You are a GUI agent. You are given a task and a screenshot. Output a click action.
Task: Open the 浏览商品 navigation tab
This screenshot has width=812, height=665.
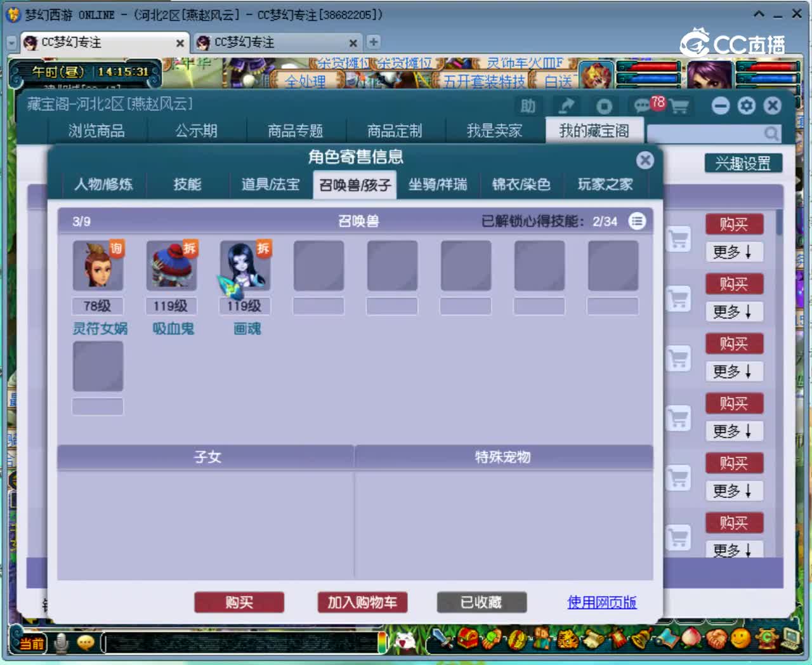[x=96, y=131]
